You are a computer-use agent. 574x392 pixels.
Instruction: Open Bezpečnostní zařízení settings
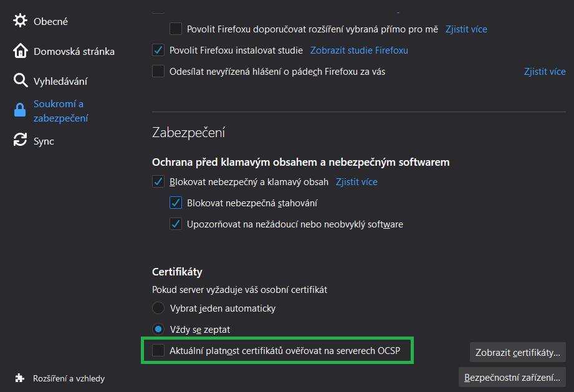pos(512,376)
